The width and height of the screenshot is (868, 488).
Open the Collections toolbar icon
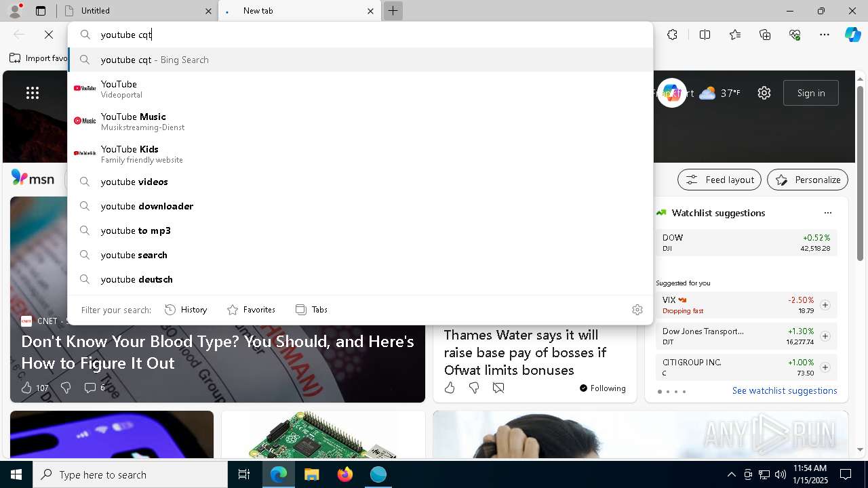pyautogui.click(x=765, y=35)
